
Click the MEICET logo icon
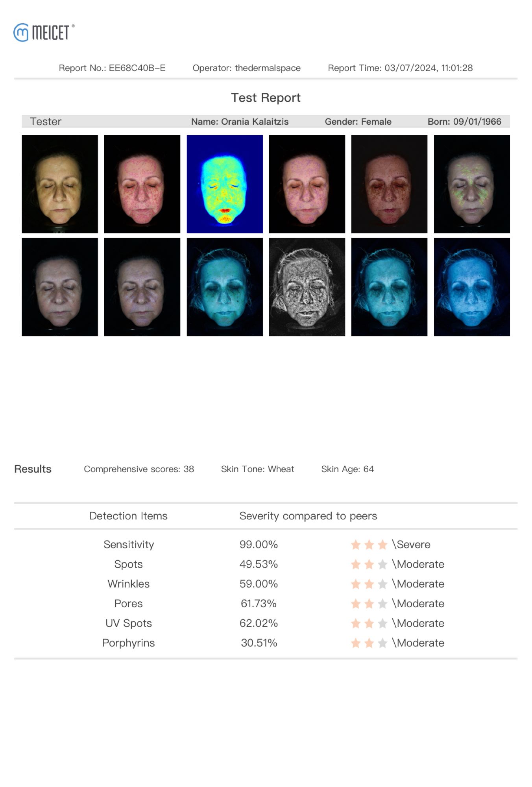21,32
